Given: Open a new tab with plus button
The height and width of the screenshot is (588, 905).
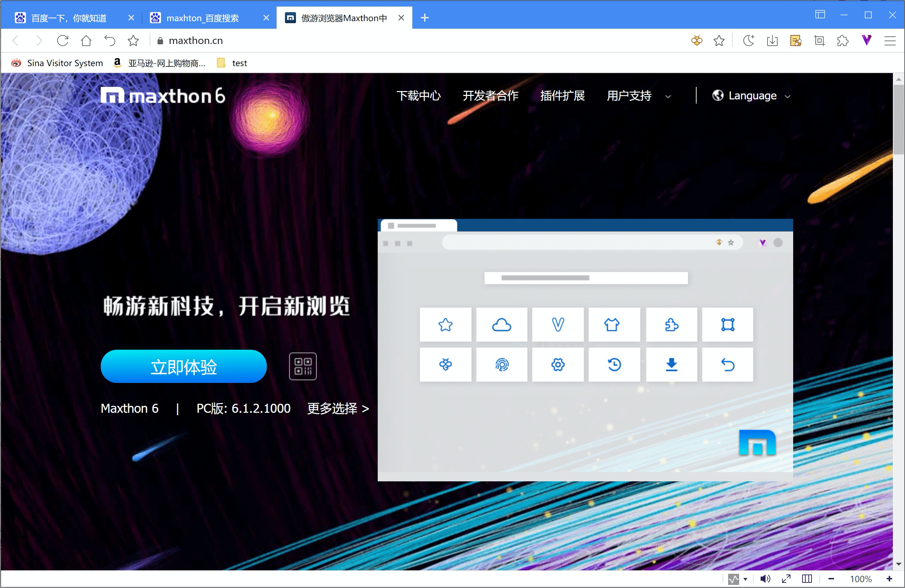Looking at the screenshot, I should pyautogui.click(x=425, y=18).
